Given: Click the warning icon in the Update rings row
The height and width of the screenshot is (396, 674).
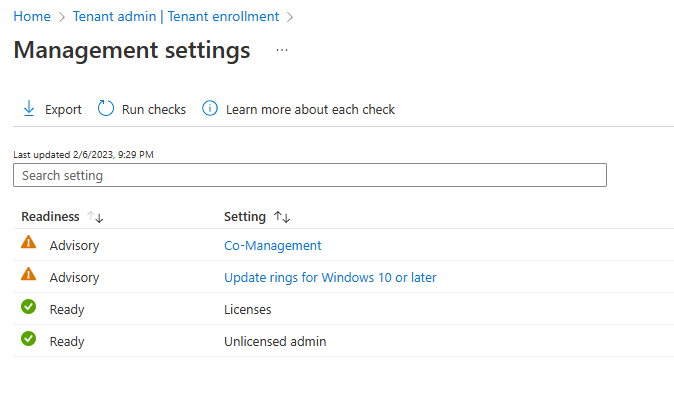Looking at the screenshot, I should (29, 274).
